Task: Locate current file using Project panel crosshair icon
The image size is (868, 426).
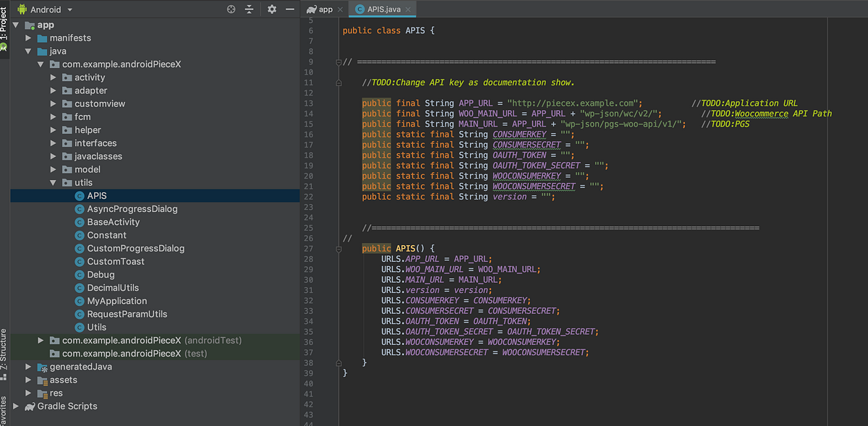Action: (x=231, y=9)
